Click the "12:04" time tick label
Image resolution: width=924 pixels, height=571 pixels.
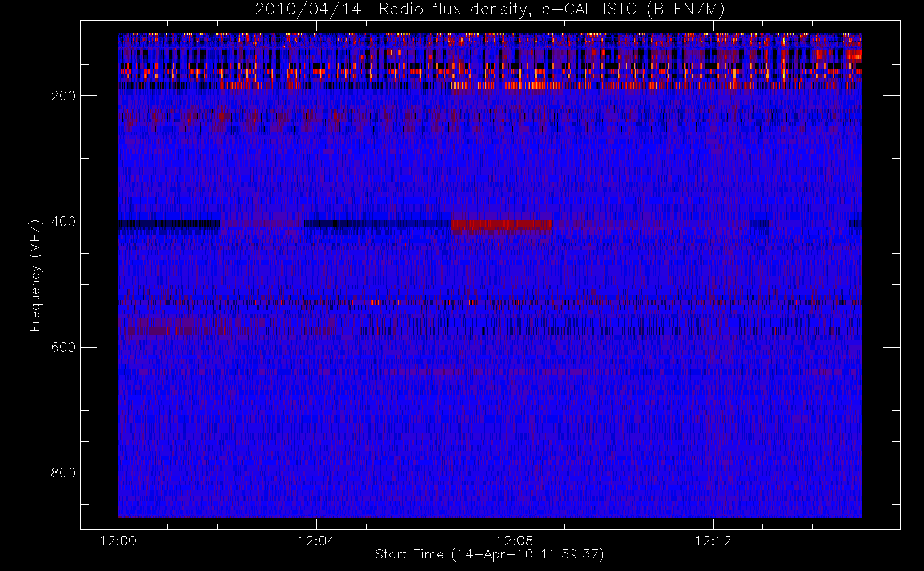(x=316, y=541)
